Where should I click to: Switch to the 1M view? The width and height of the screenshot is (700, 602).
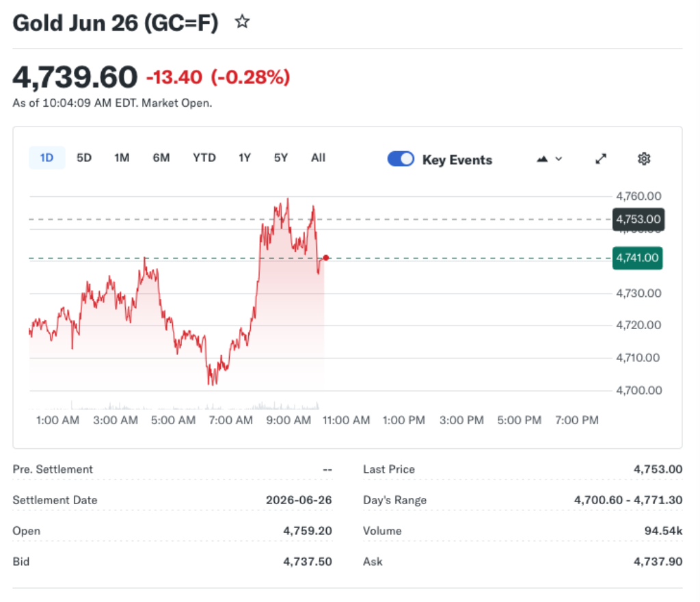122,157
